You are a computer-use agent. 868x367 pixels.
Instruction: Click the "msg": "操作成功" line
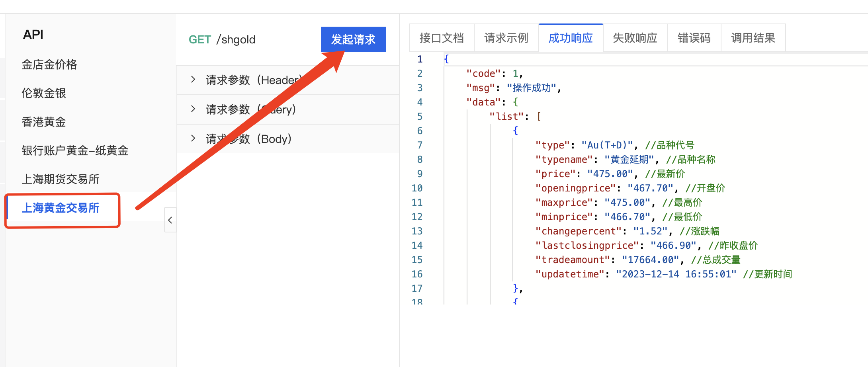[514, 88]
